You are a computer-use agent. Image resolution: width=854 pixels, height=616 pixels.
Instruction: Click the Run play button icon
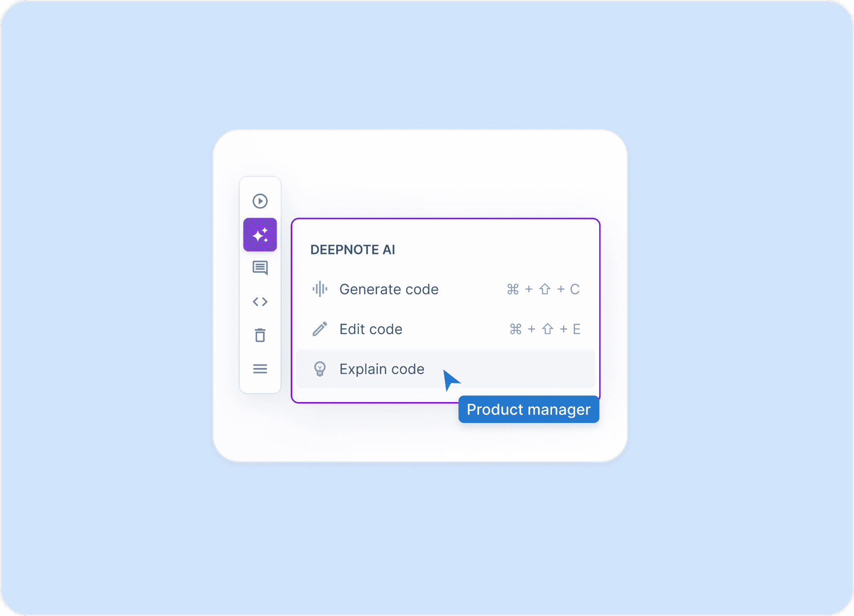[260, 201]
